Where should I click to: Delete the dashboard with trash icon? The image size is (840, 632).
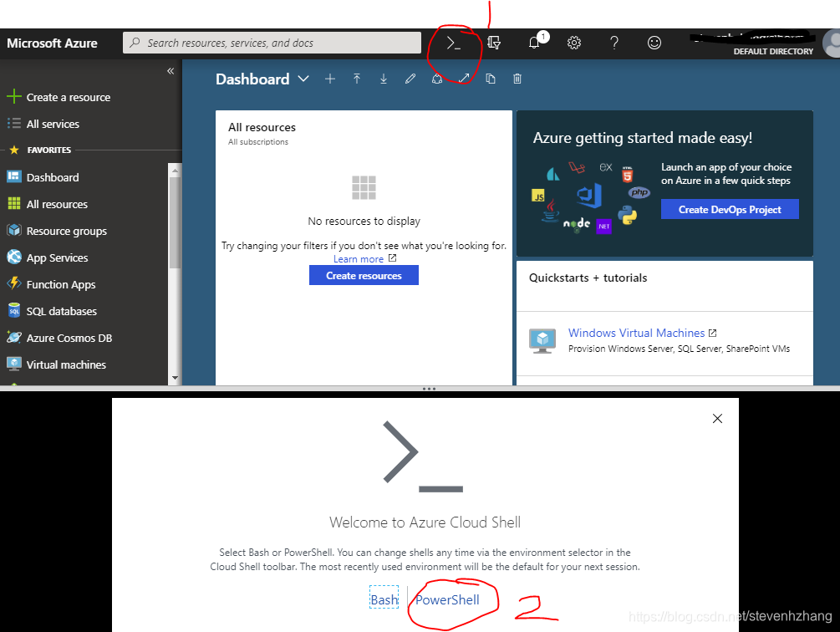pyautogui.click(x=517, y=79)
